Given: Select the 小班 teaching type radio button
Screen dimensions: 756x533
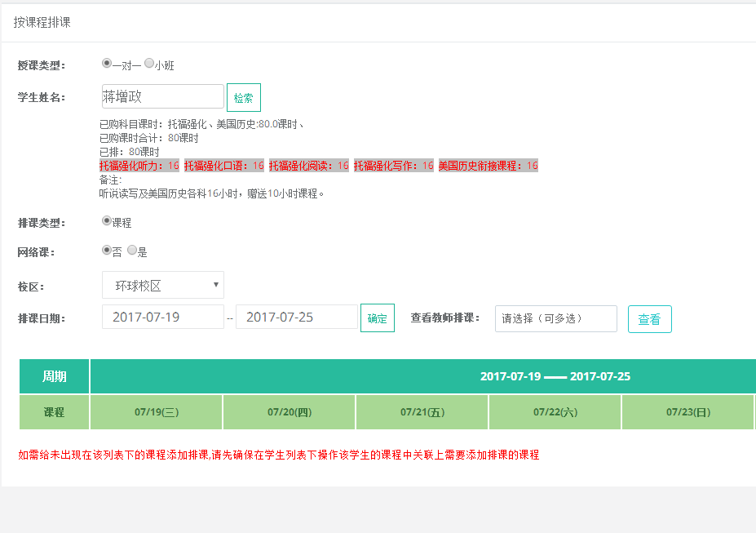Looking at the screenshot, I should pyautogui.click(x=149, y=63).
